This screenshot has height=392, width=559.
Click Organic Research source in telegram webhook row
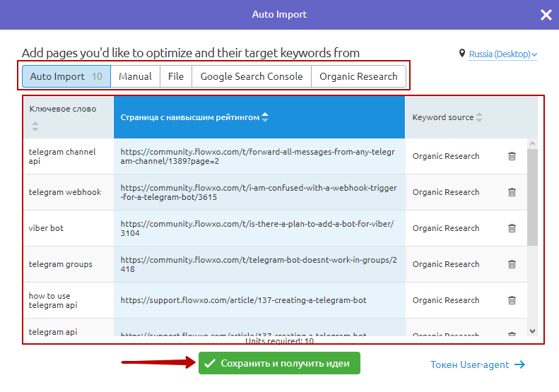pyautogui.click(x=446, y=192)
